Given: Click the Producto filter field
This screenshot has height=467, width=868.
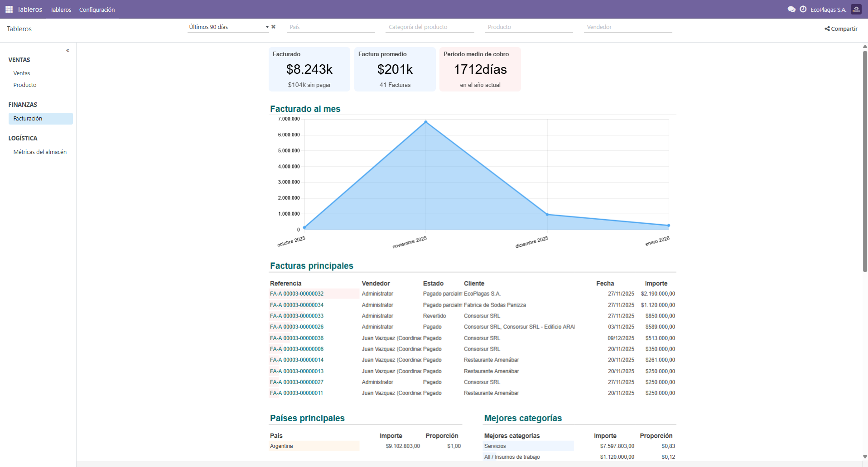Looking at the screenshot, I should [x=529, y=27].
